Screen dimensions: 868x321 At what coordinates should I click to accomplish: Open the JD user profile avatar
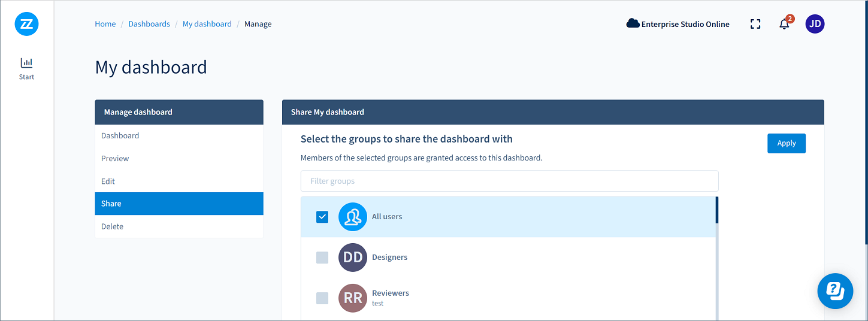815,24
